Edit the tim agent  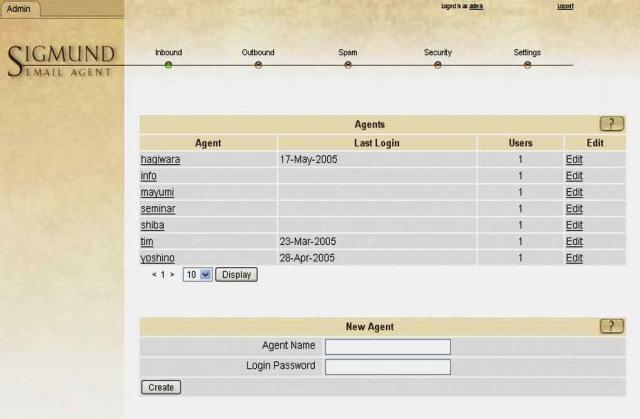tap(574, 242)
